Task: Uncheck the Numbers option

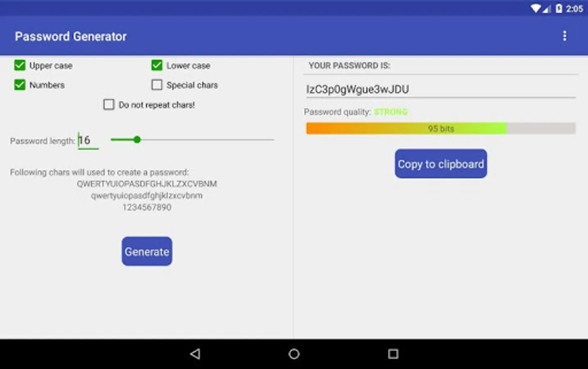Action: [x=19, y=85]
